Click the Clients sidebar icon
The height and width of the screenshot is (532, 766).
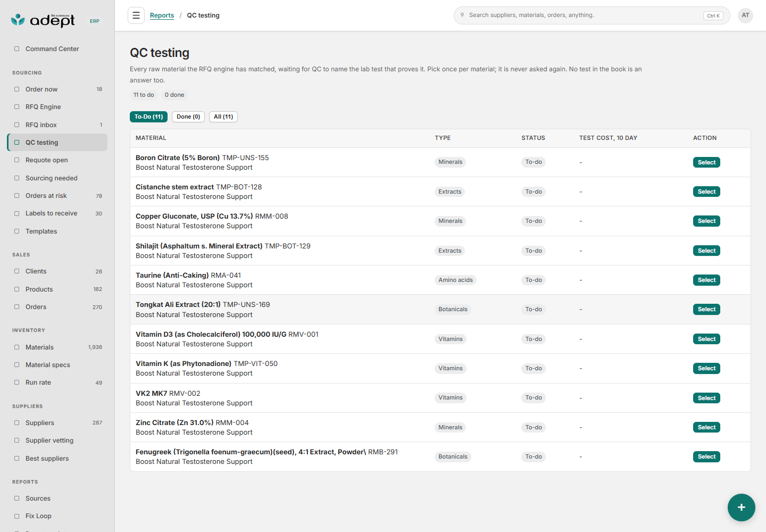pos(16,271)
